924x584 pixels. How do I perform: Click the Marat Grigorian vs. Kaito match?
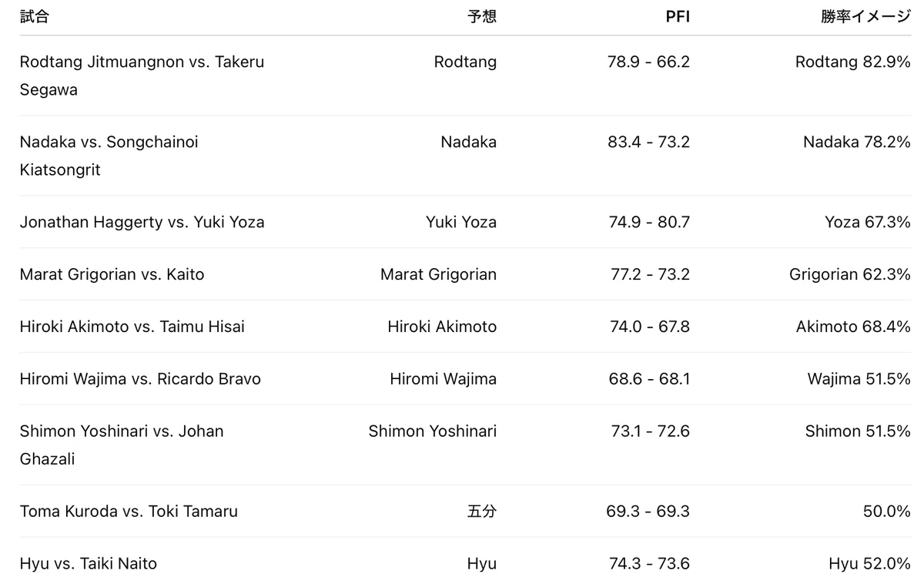(x=112, y=274)
